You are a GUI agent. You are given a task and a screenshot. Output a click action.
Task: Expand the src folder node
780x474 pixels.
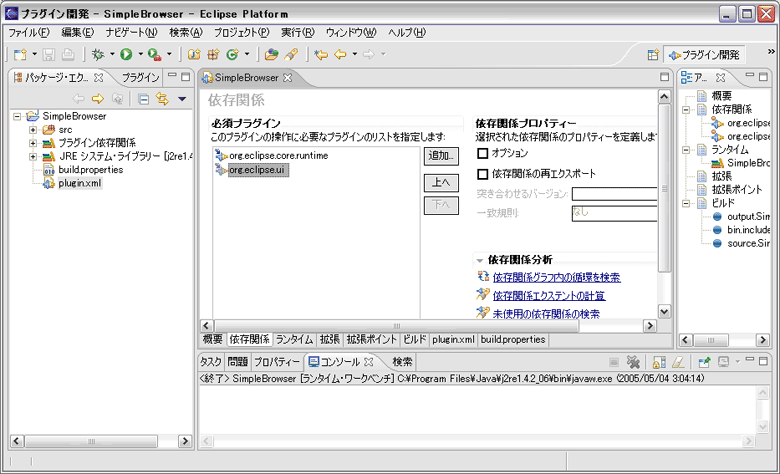[33, 130]
